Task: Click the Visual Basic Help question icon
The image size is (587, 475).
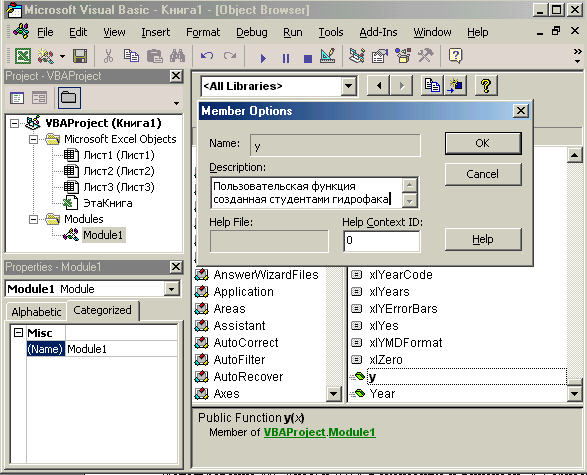Action: click(455, 56)
